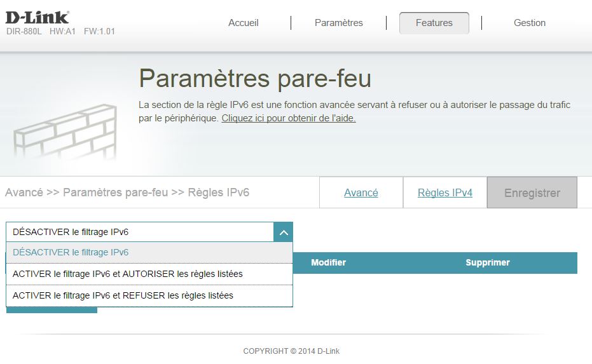Collapse the IPv6 filtering dropdown arrow
The width and height of the screenshot is (592, 364).
284,233
